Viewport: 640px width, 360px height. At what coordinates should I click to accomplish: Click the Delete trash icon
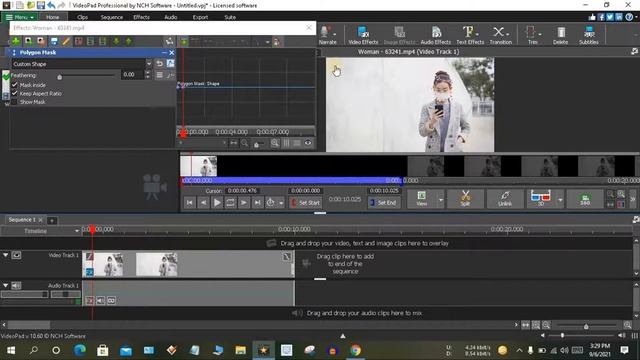[x=560, y=35]
